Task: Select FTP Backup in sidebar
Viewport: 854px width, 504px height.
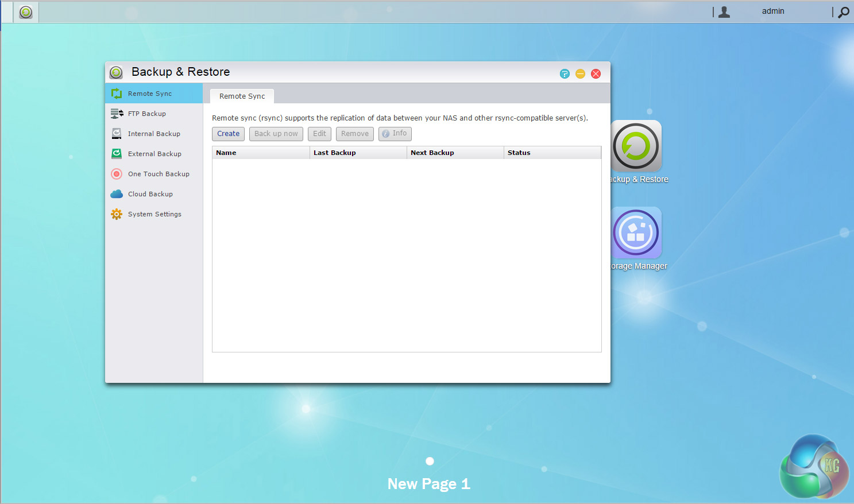Action: [x=146, y=114]
